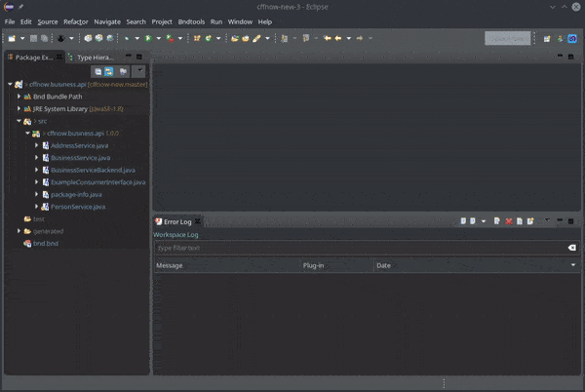Select PersonService.java in the tree
This screenshot has width=585, height=392.
(x=78, y=207)
